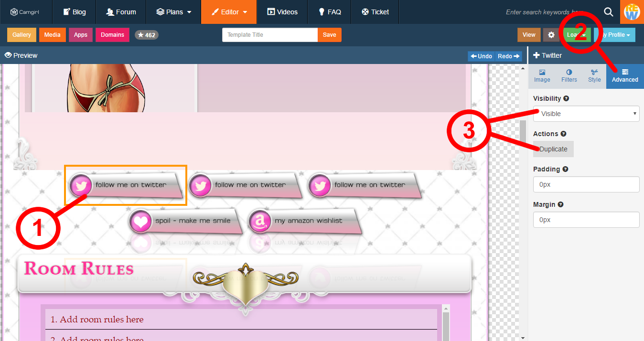The width and height of the screenshot is (644, 341).
Task: Open the Media button
Action: tap(53, 35)
